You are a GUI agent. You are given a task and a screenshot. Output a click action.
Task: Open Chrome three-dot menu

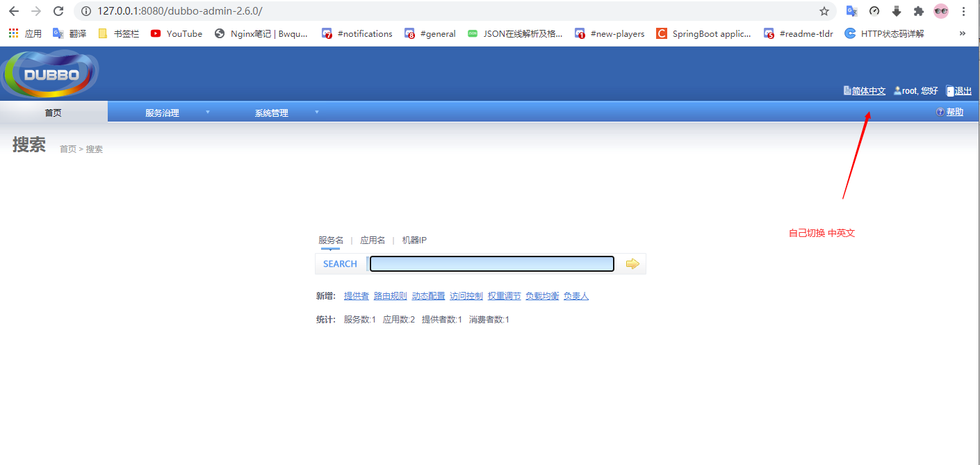click(963, 11)
